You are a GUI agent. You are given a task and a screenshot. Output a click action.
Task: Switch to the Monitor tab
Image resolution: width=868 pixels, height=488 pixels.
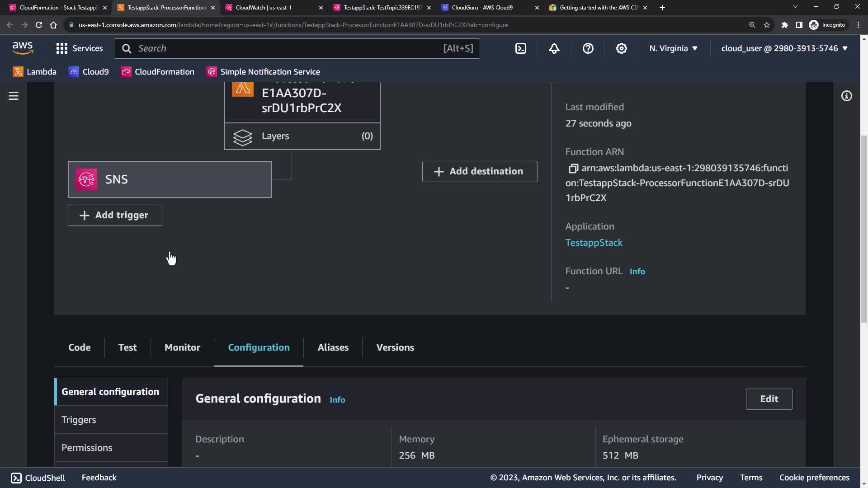(x=182, y=347)
